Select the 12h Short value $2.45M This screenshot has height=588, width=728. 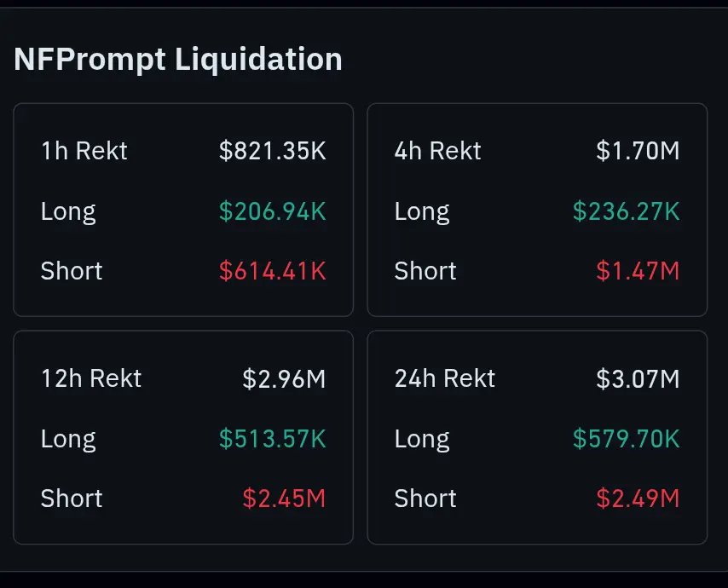coord(284,499)
